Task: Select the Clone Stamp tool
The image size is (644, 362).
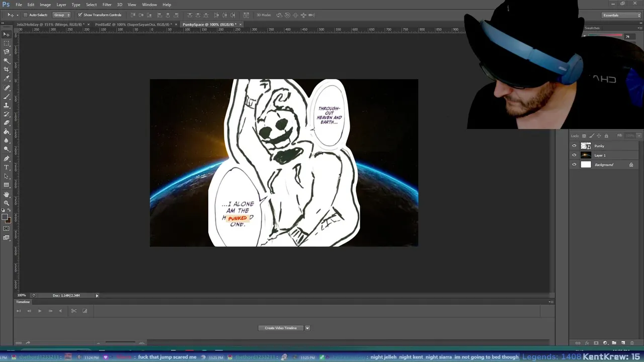Action: pos(7,106)
